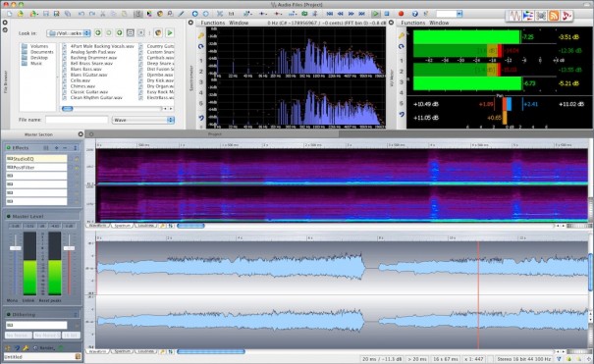This screenshot has width=594, height=364.
Task: Click the refresh arrow in Spectrometer panel
Action: (200, 46)
